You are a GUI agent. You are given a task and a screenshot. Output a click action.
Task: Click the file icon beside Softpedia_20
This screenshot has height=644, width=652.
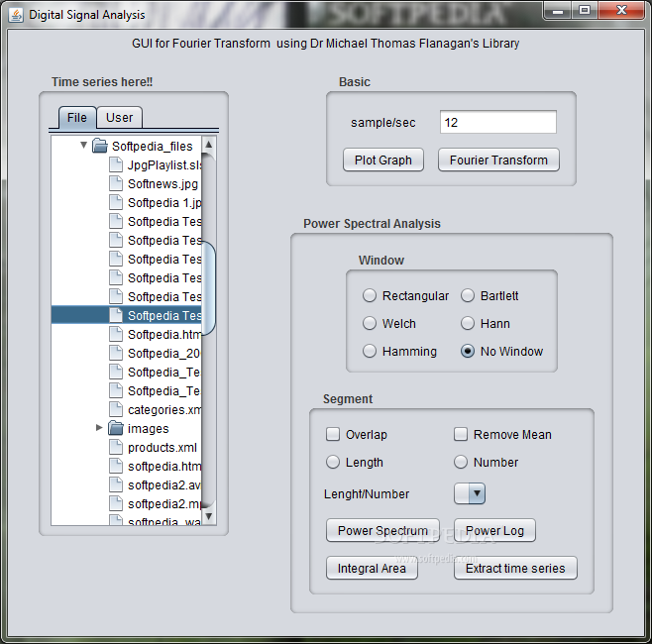pos(116,353)
